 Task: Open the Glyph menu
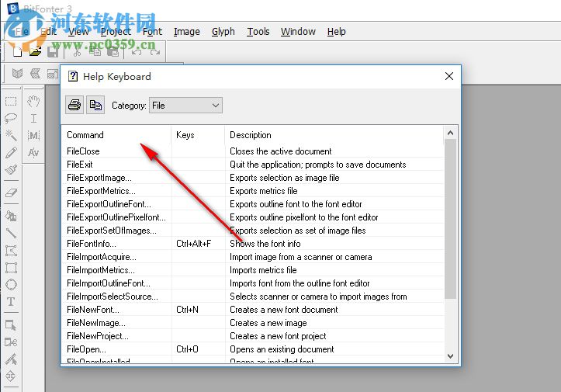223,32
